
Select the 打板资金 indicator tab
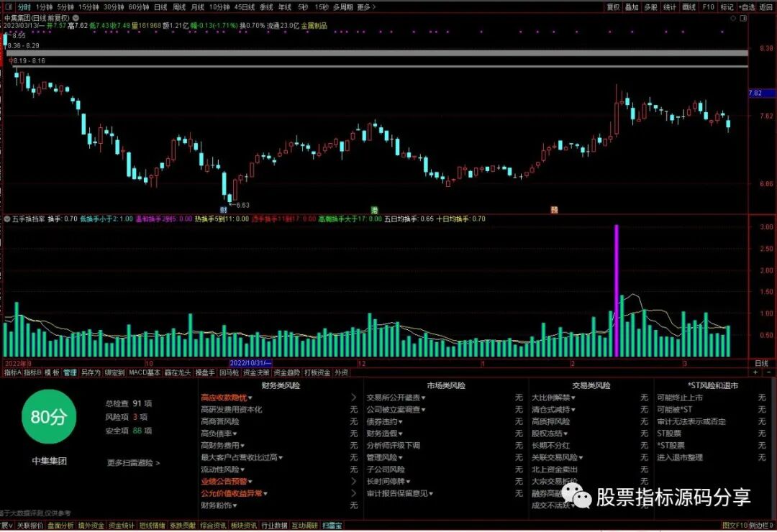tap(317, 372)
